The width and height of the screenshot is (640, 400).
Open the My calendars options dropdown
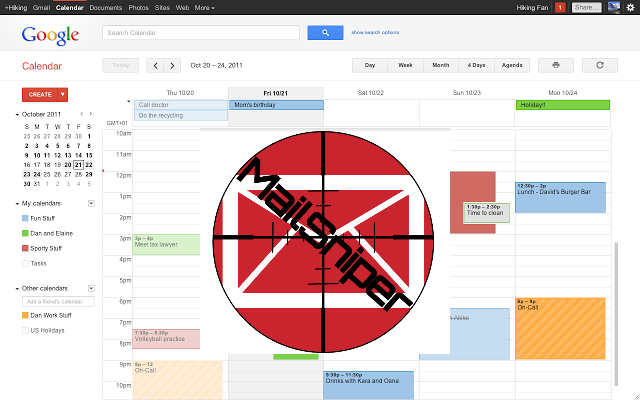pos(92,204)
